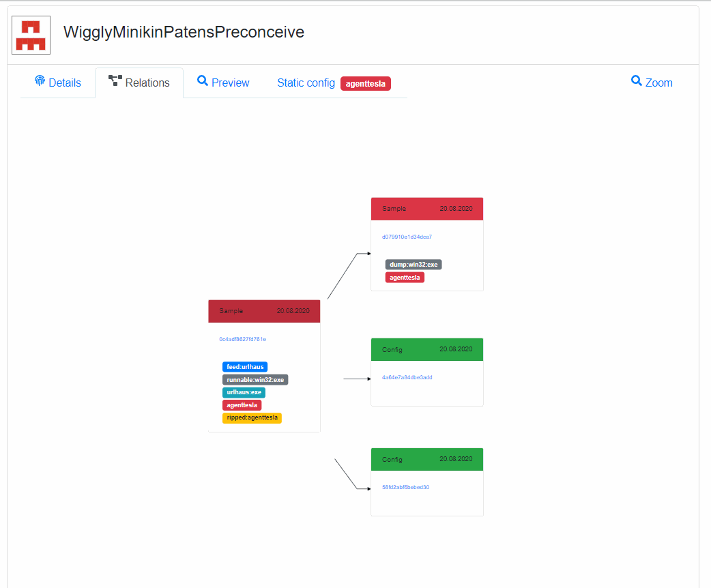The height and width of the screenshot is (588, 711).
Task: Click the yellow ripped:agenttesla tag
Action: (252, 417)
